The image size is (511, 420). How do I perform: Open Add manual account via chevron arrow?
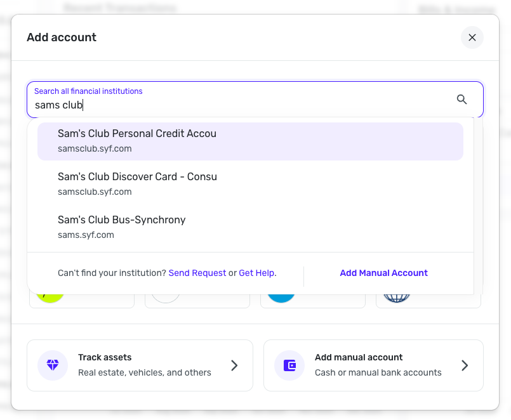(x=465, y=365)
